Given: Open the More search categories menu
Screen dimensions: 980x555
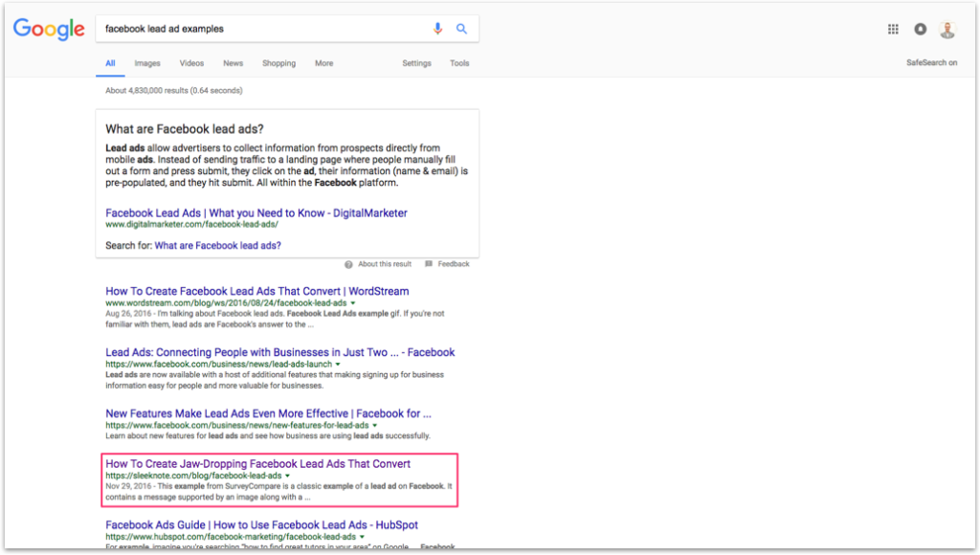Looking at the screenshot, I should pyautogui.click(x=323, y=63).
